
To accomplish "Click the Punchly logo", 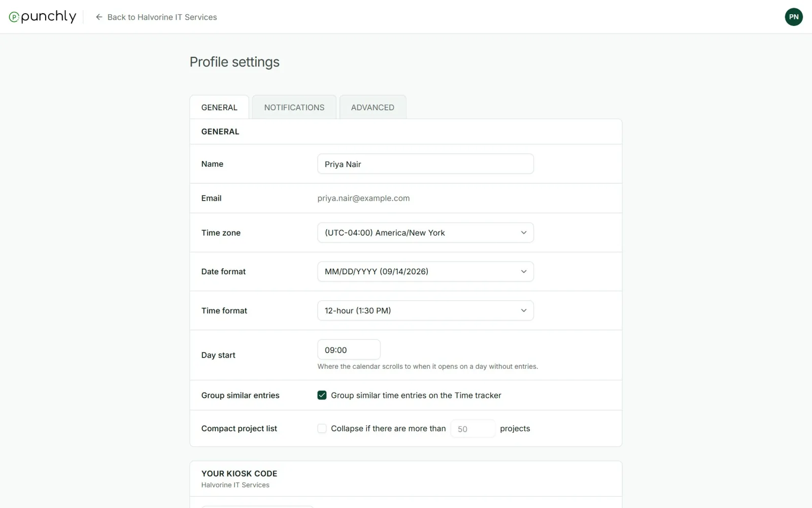I will pos(43,17).
